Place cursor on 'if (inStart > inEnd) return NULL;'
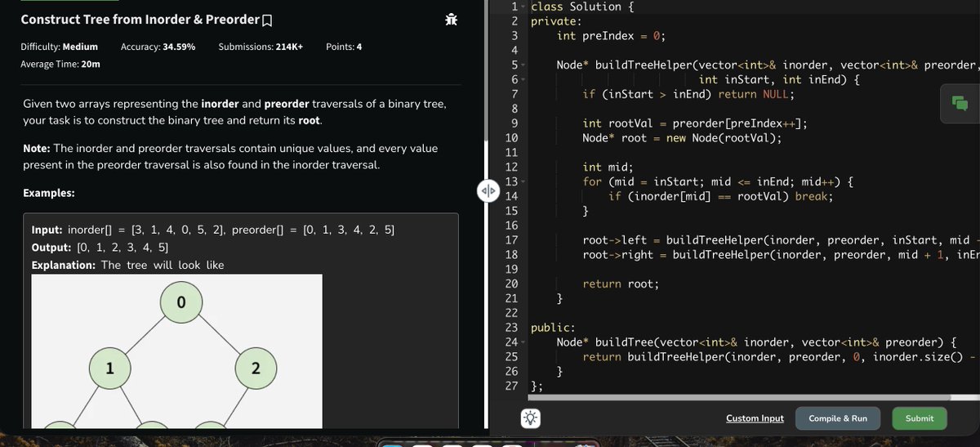 tap(688, 95)
